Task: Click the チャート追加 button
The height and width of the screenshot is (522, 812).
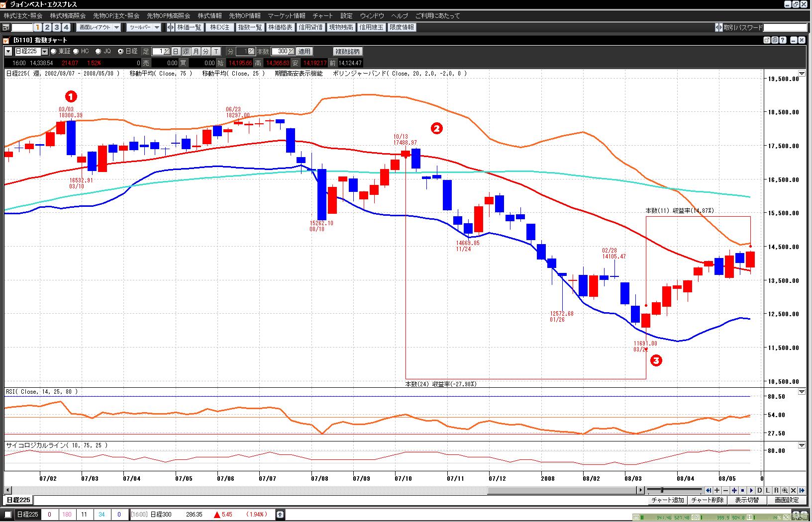Action: tap(668, 500)
